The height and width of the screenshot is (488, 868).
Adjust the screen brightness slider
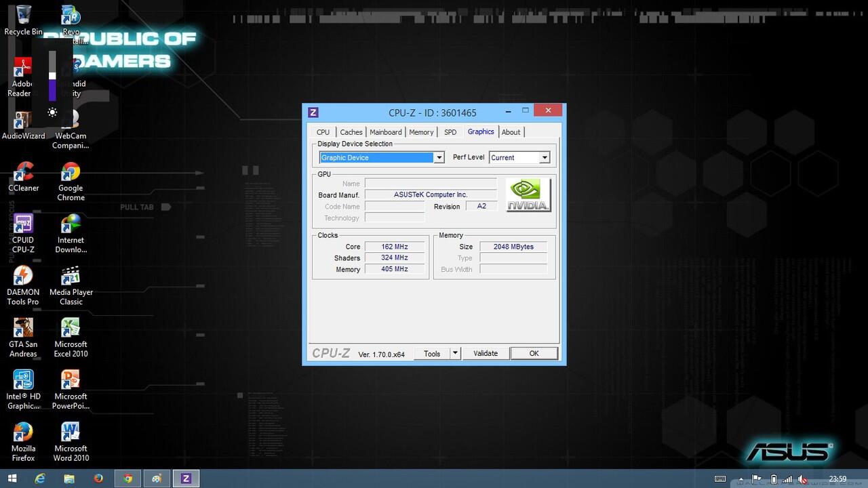tap(52, 76)
